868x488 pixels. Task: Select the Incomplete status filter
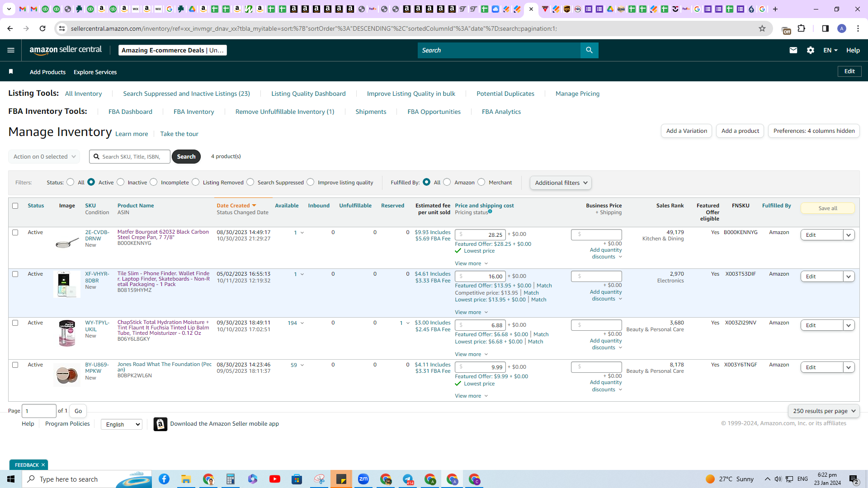coord(154,182)
